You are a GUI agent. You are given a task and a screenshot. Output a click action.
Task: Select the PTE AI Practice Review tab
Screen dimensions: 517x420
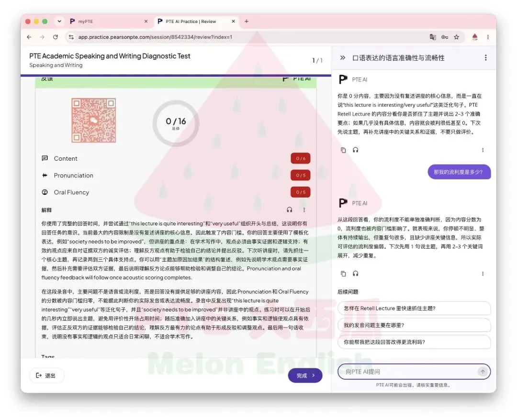click(x=196, y=21)
